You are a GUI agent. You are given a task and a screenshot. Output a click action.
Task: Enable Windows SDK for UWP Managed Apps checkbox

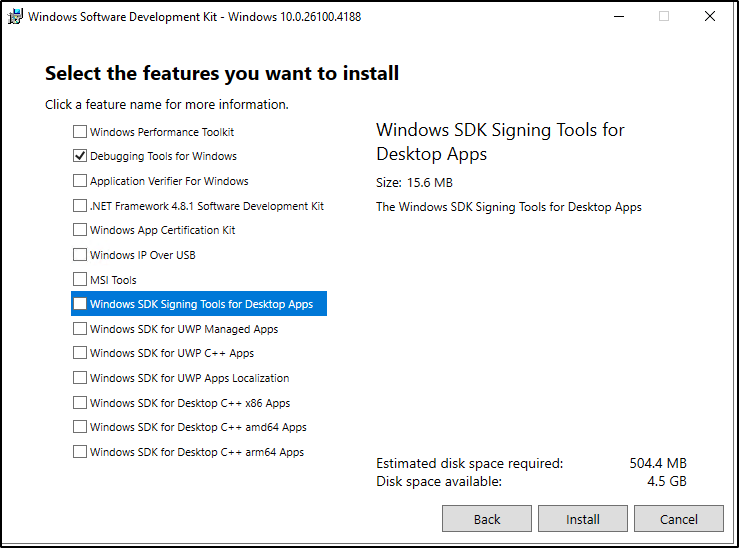tap(80, 329)
